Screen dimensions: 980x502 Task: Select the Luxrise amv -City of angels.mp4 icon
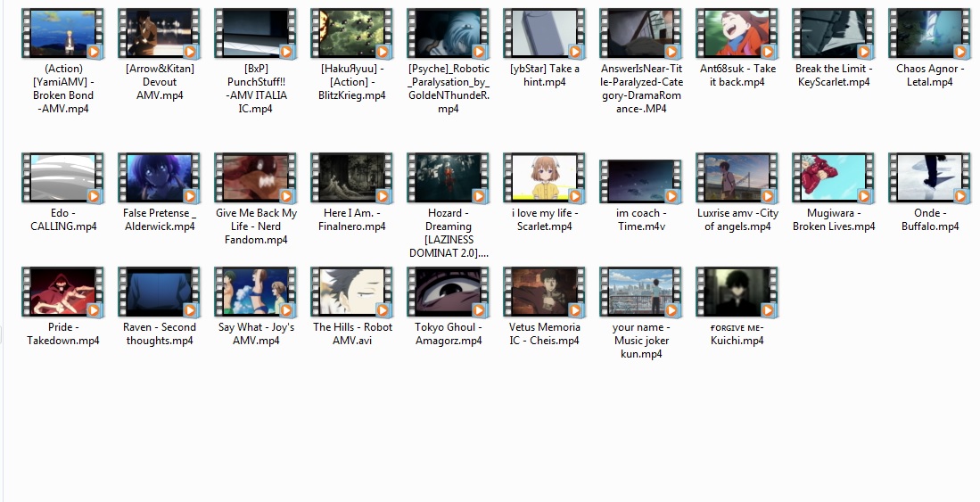point(737,178)
